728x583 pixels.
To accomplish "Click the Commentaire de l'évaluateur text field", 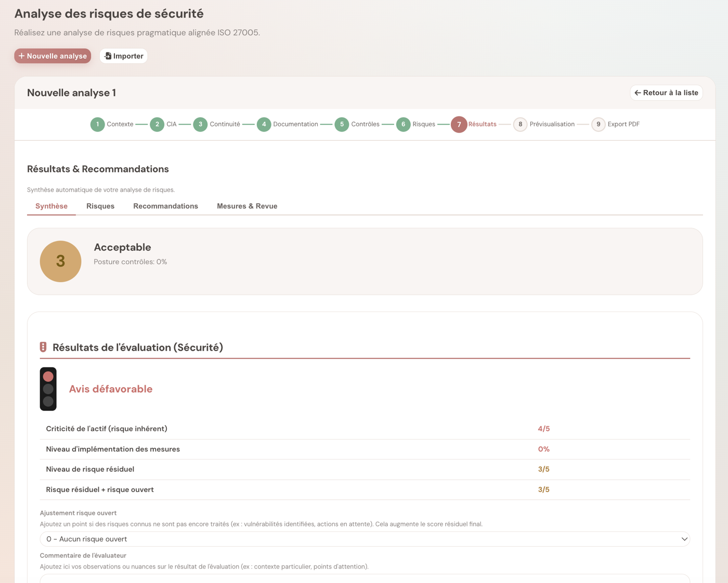I will 365,578.
